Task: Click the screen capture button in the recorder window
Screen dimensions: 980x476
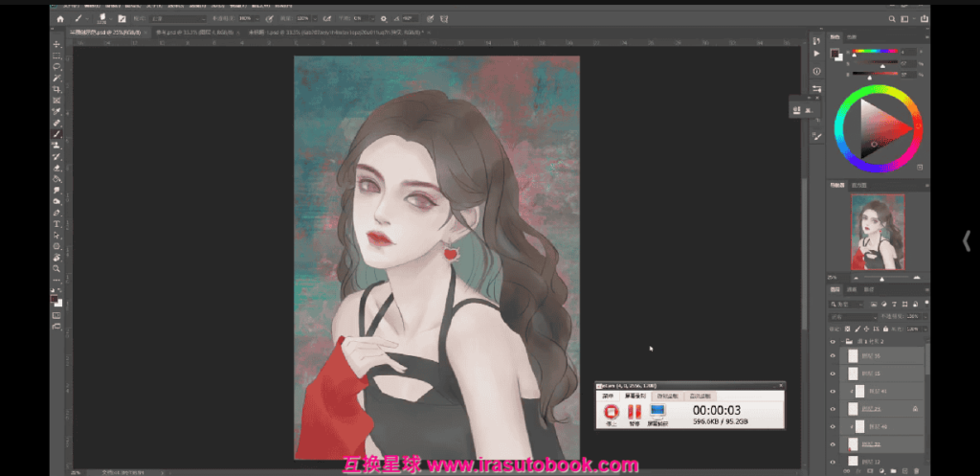Action: pos(657,412)
